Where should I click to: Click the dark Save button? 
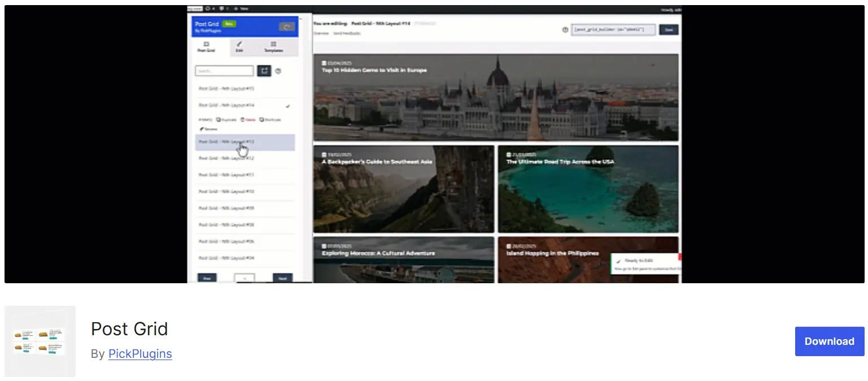pyautogui.click(x=669, y=29)
